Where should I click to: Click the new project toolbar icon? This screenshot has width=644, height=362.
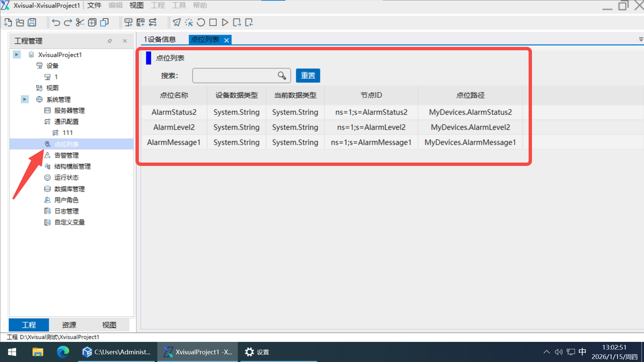pos(8,22)
